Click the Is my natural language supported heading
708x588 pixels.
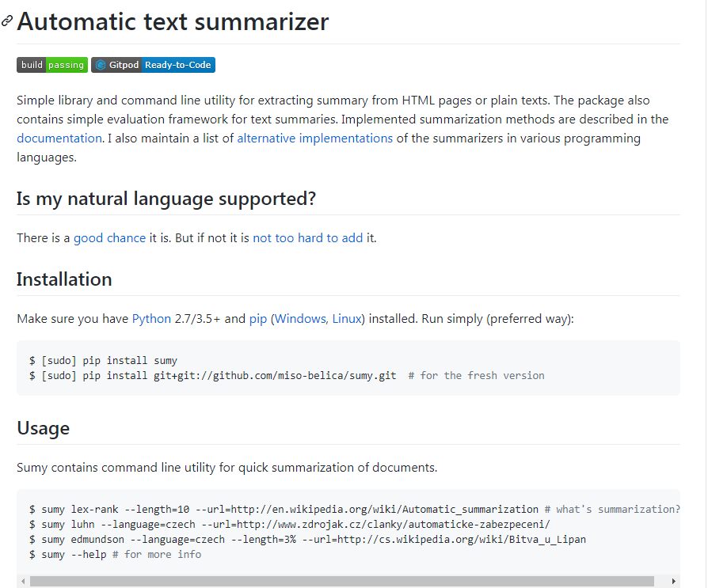[x=166, y=198]
